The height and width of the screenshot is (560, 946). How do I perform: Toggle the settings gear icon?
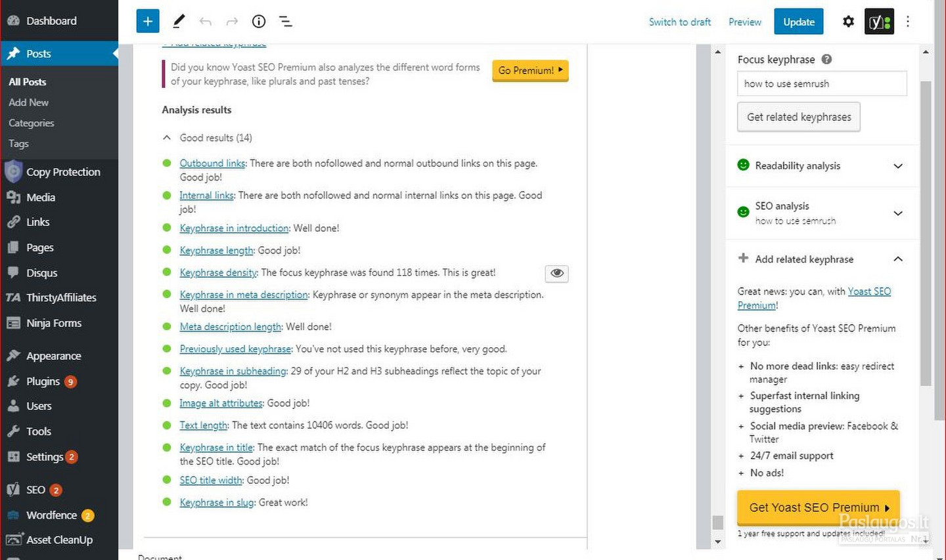[x=848, y=22]
